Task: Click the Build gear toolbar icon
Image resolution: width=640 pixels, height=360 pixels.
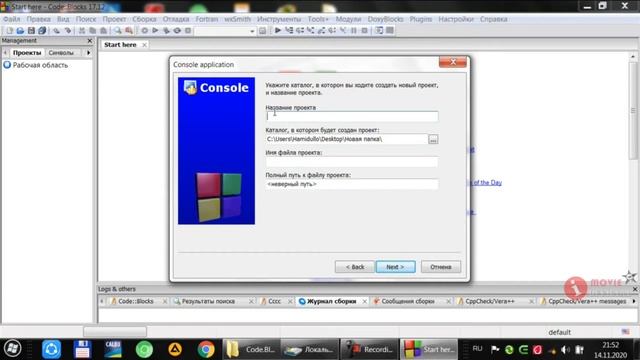Action: click(x=144, y=31)
